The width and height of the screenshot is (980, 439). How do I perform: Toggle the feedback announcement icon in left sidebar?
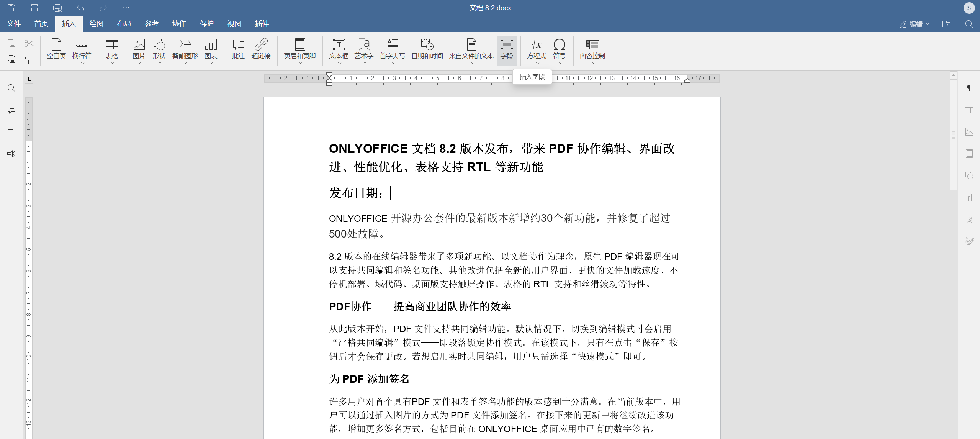[x=11, y=154]
